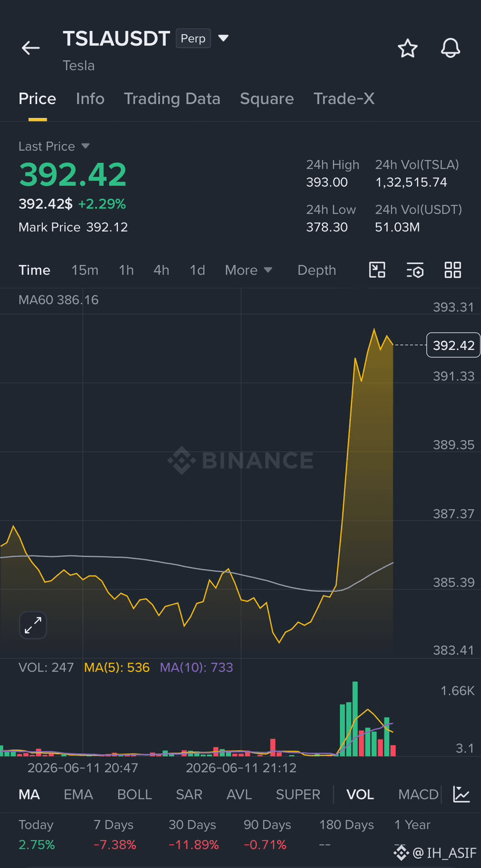481x868 pixels.
Task: Click the Tesla subtitle under the ticker
Action: coord(78,66)
